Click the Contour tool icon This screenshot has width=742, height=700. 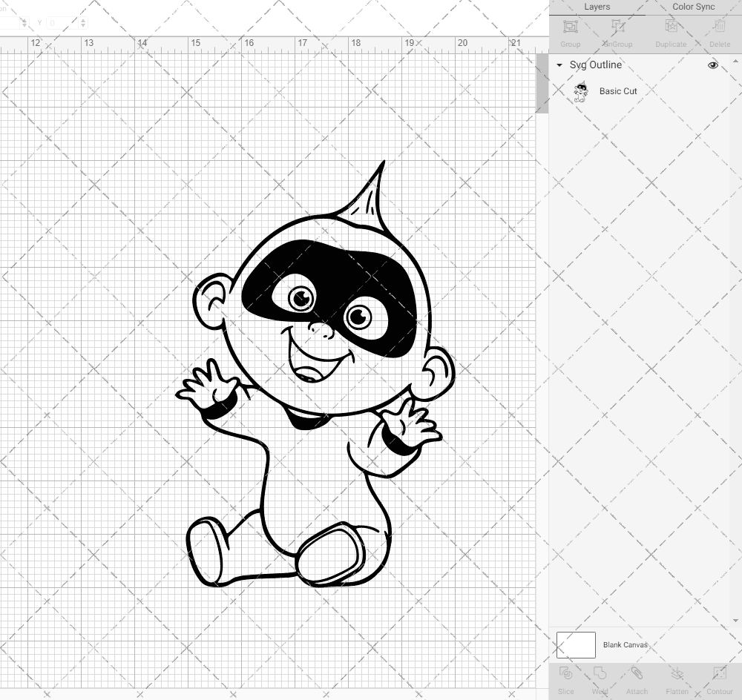coord(719,673)
